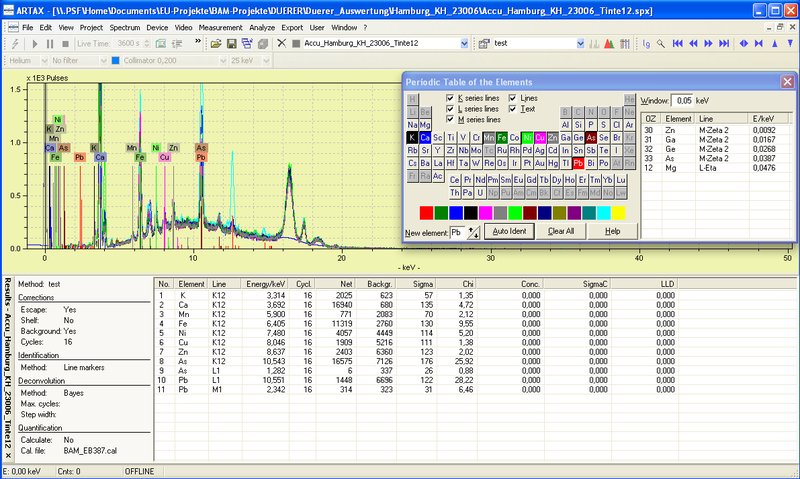Click the OZ column header
The height and width of the screenshot is (479, 800).
[651, 118]
